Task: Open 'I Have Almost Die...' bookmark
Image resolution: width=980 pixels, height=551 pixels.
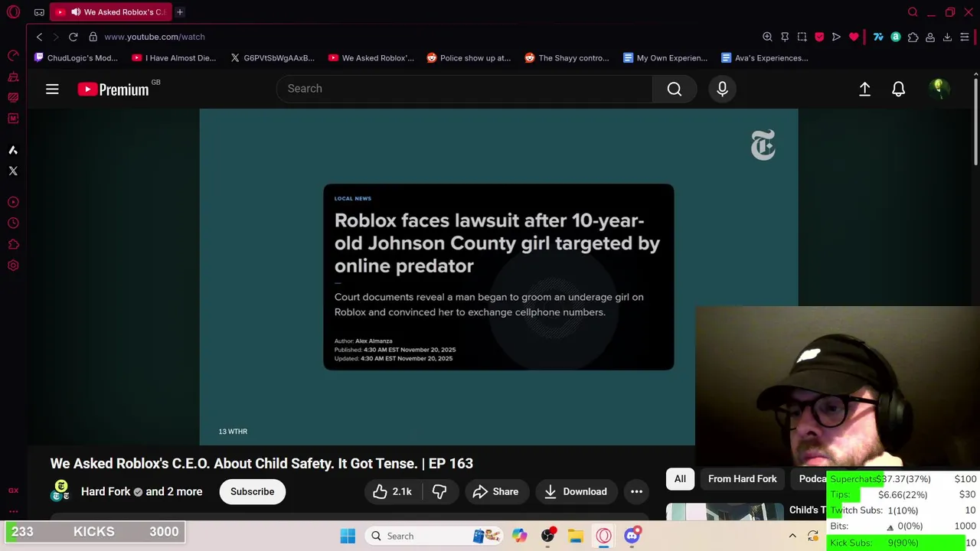Action: [174, 58]
